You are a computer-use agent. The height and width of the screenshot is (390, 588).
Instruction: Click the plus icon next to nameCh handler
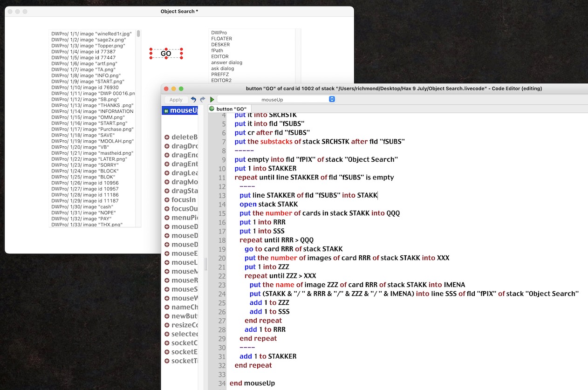click(x=167, y=307)
